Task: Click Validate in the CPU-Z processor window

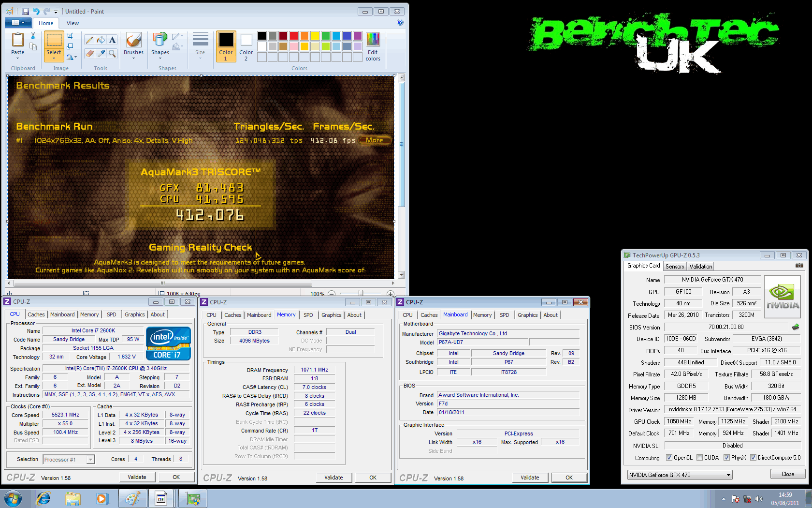Action: [137, 477]
